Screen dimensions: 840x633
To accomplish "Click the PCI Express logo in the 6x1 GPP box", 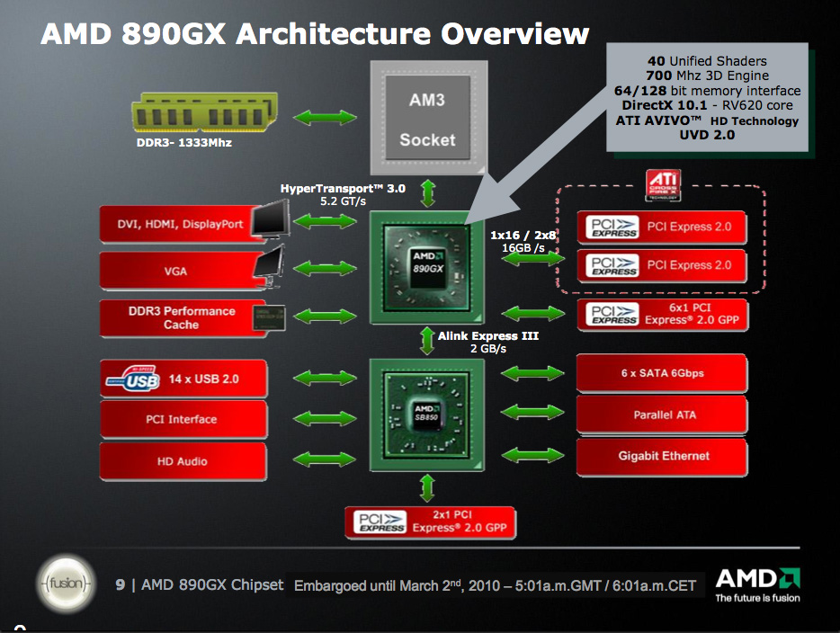I will coord(612,314).
